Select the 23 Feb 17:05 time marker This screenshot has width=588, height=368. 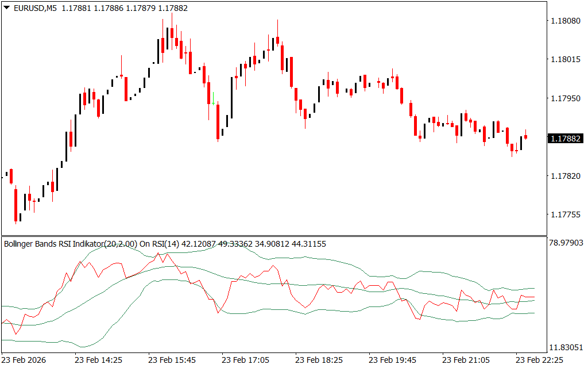pos(245,360)
